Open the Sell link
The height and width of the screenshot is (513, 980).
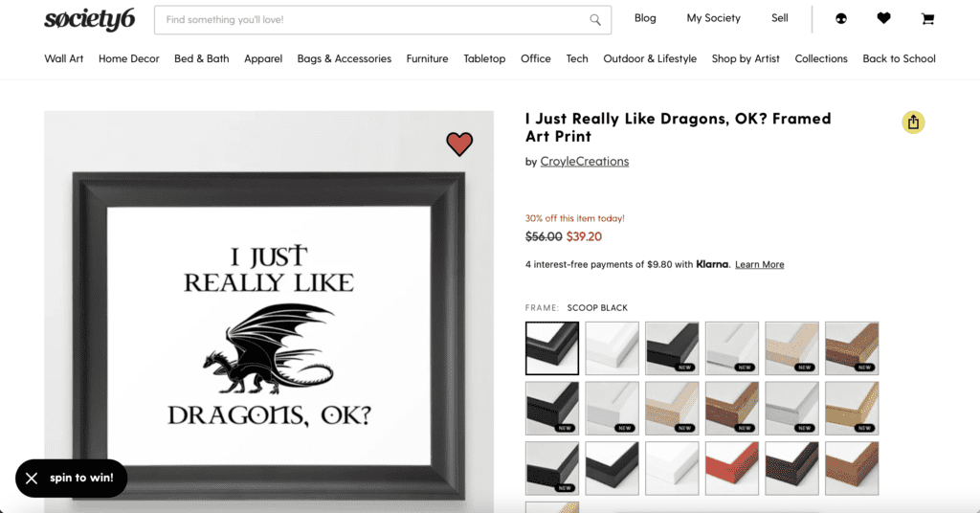[779, 18]
